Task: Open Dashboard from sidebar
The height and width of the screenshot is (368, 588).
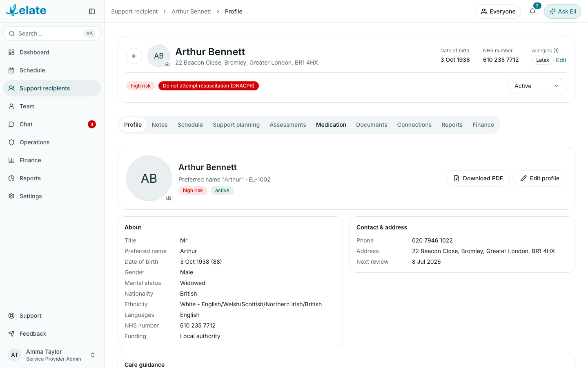Action: click(52, 52)
